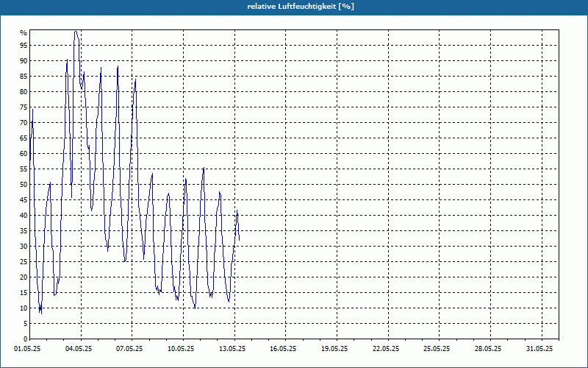Screen dimensions: 588x368
Task: Click y-axis value 5
Action: (25, 324)
